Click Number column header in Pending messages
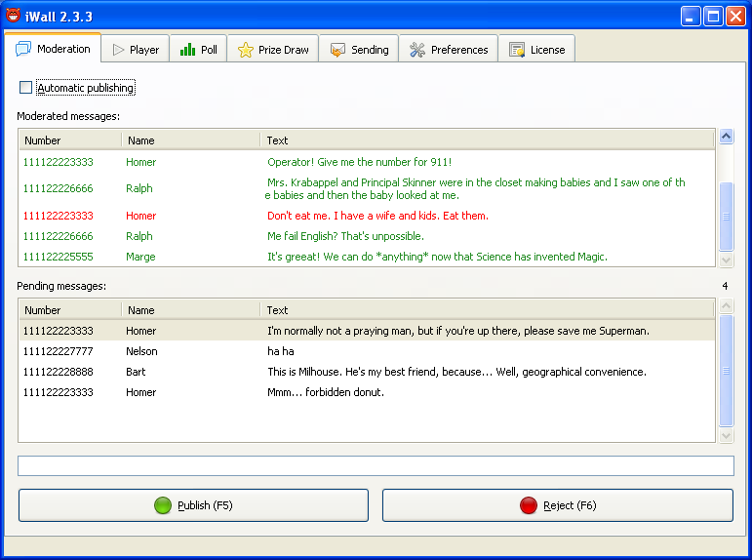This screenshot has height=560, width=752. [70, 310]
